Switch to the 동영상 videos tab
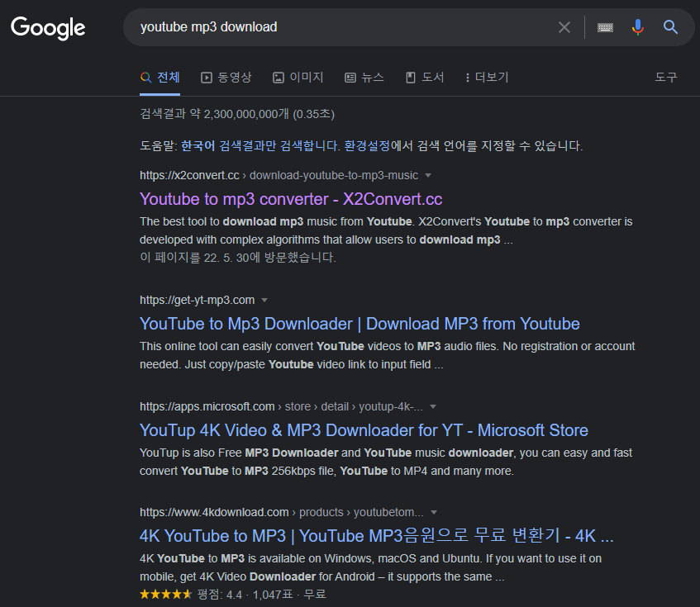700x607 pixels. [x=226, y=77]
